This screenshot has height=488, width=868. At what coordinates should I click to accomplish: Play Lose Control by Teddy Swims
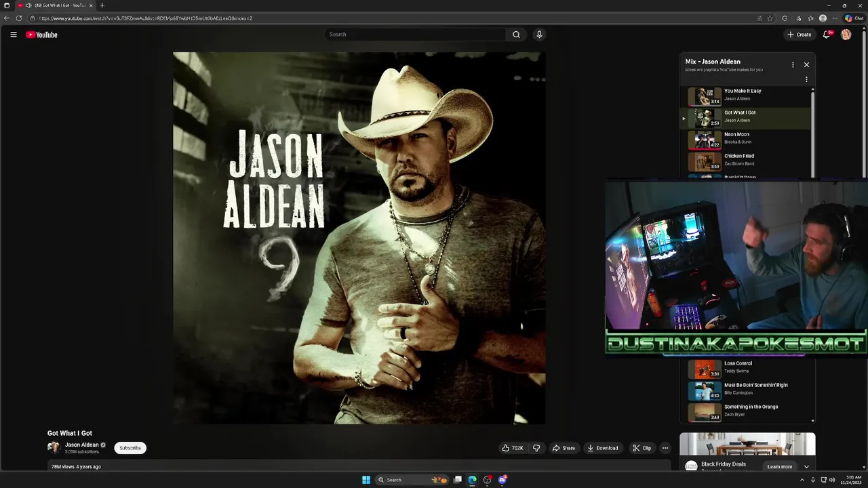click(x=745, y=369)
